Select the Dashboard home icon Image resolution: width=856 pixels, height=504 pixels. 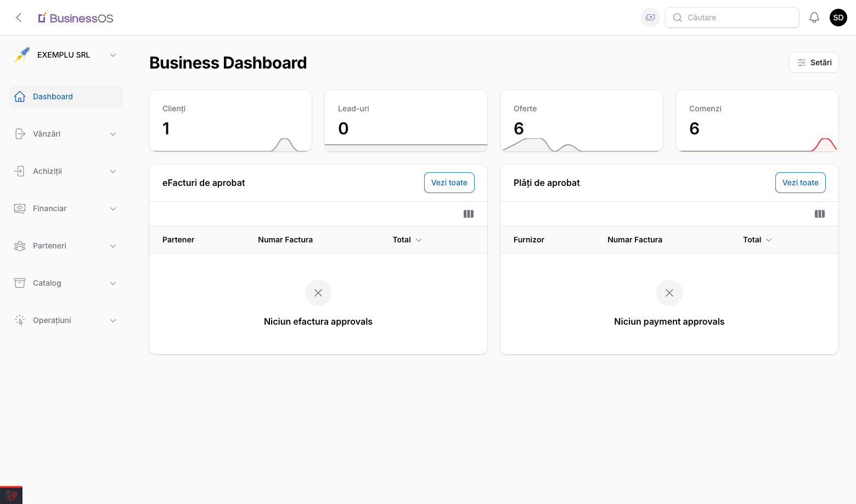coord(19,96)
